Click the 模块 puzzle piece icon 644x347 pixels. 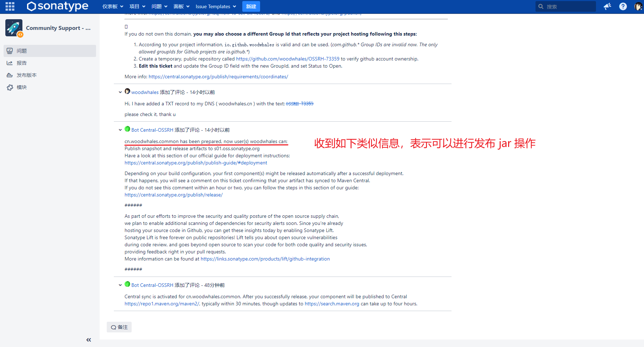[10, 87]
